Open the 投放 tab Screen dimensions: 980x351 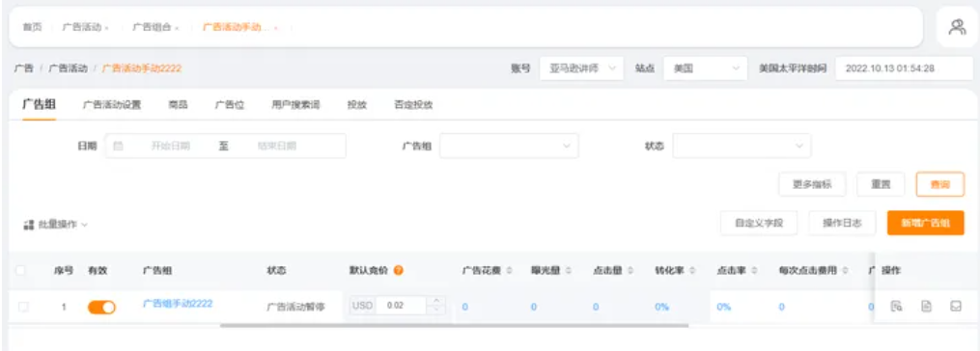357,105
